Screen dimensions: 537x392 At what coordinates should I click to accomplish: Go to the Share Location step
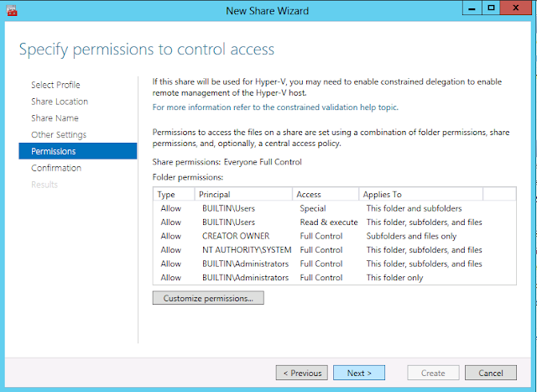click(x=60, y=102)
